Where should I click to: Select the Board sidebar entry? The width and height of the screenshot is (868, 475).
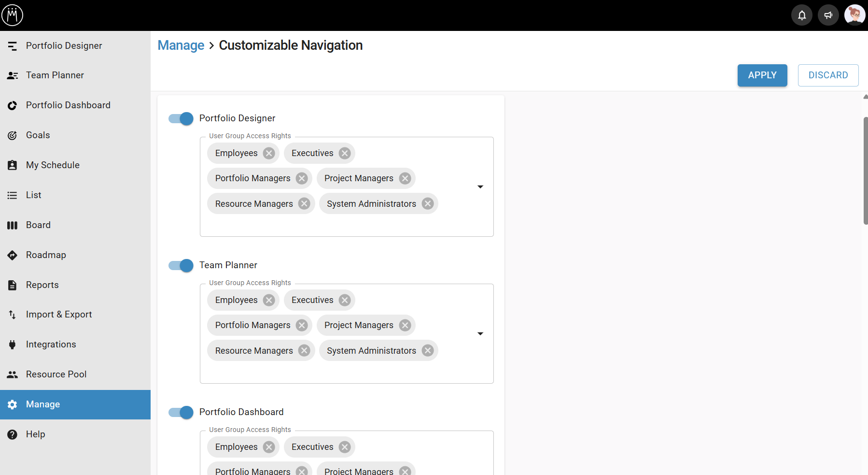75,225
